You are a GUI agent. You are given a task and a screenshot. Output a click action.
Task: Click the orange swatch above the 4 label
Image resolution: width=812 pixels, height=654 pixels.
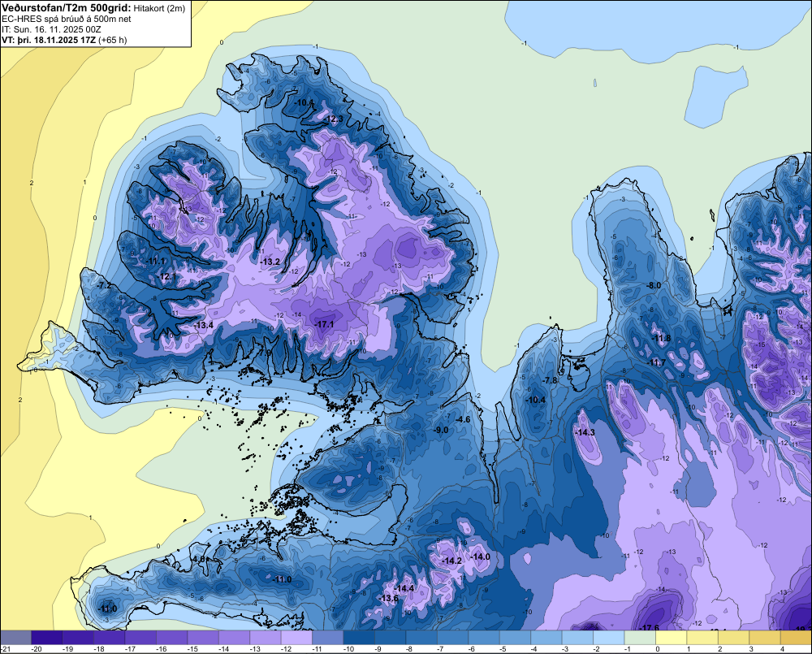796,638
